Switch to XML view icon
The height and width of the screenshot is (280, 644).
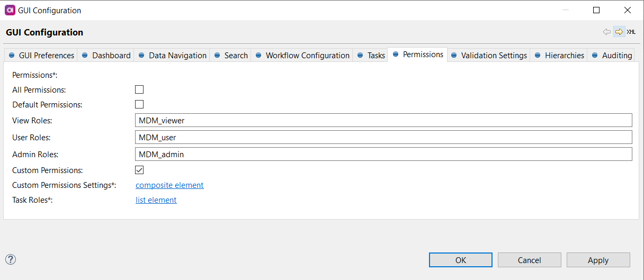tap(631, 32)
